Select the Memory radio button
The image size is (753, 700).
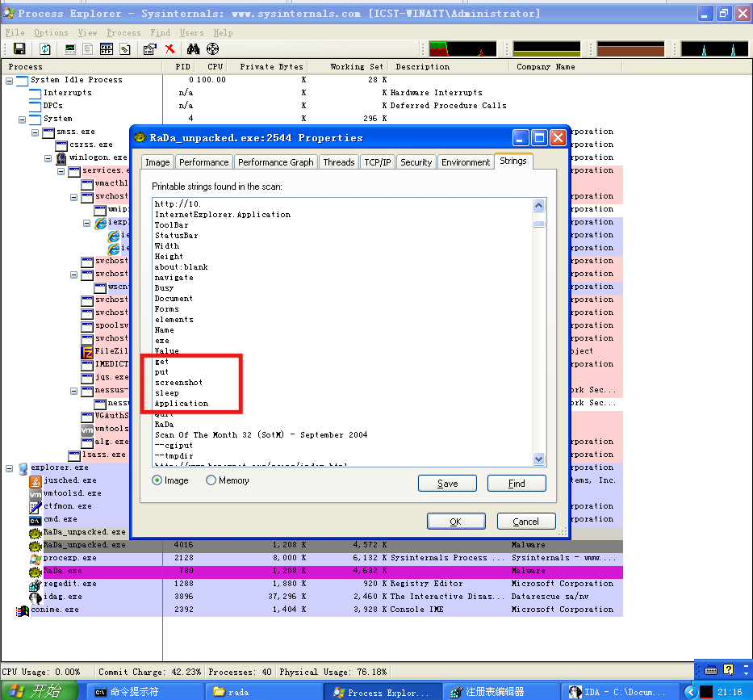(211, 480)
